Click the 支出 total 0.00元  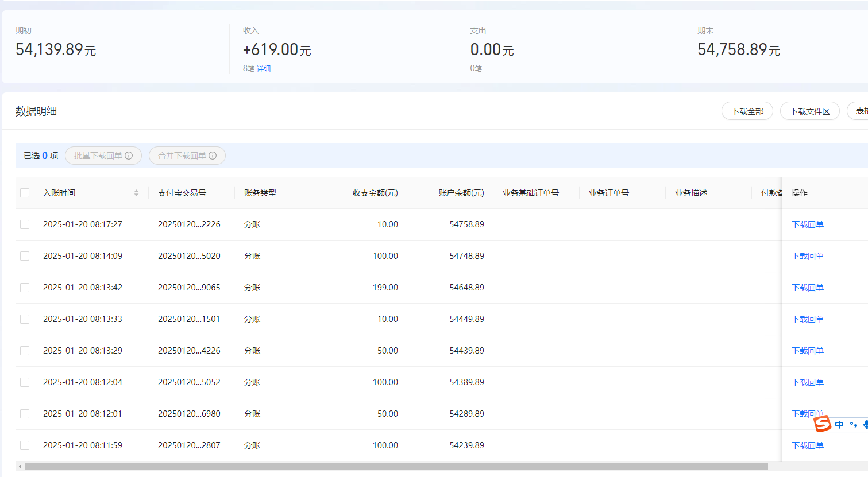492,50
